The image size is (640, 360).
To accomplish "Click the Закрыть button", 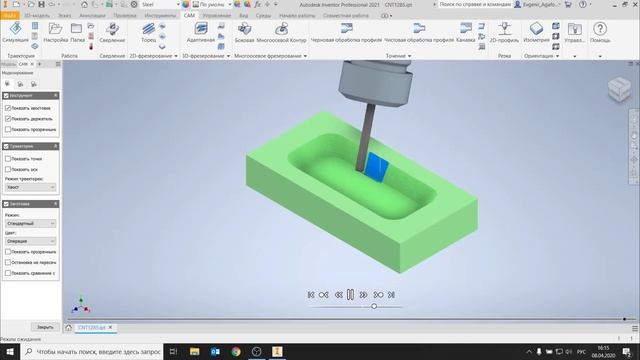I will 45,327.
